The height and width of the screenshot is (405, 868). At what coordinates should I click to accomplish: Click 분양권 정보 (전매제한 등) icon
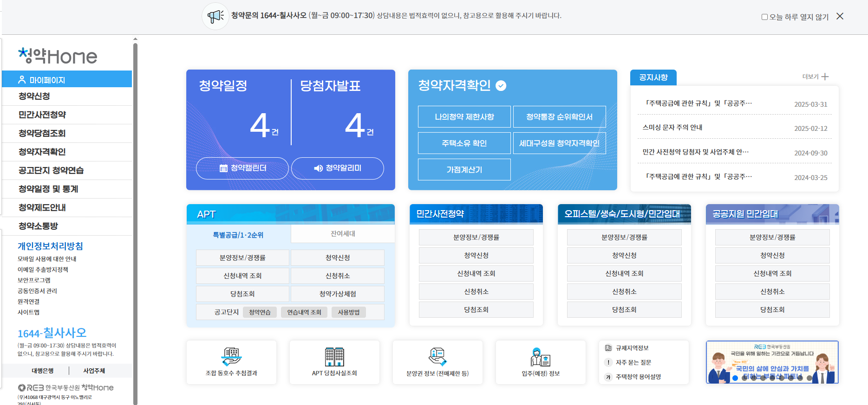point(437,357)
